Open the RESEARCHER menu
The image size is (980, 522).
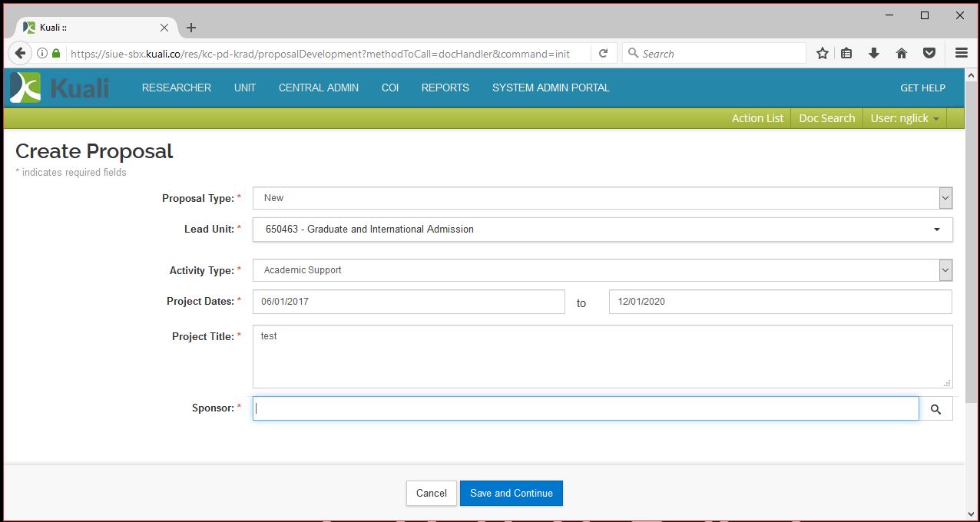177,88
